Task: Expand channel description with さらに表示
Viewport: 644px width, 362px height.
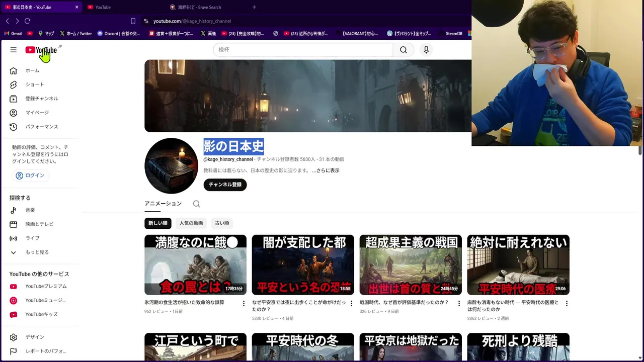Action: pos(326,170)
